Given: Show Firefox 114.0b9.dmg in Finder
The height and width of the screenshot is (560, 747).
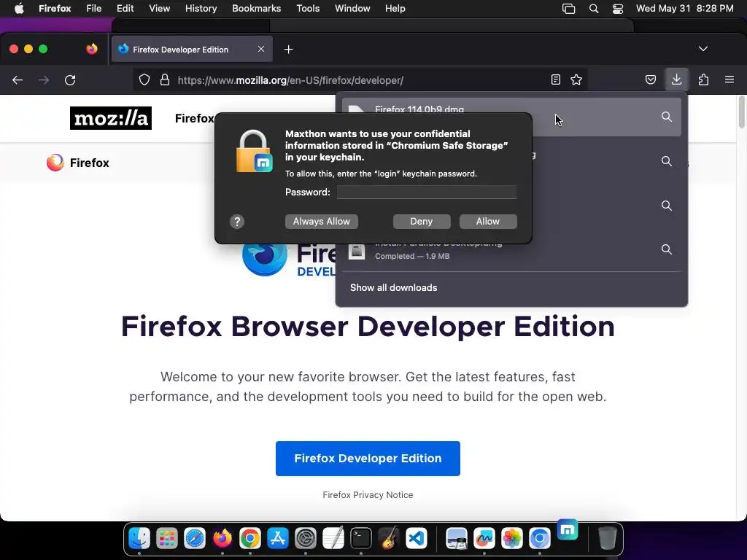Looking at the screenshot, I should 667,117.
